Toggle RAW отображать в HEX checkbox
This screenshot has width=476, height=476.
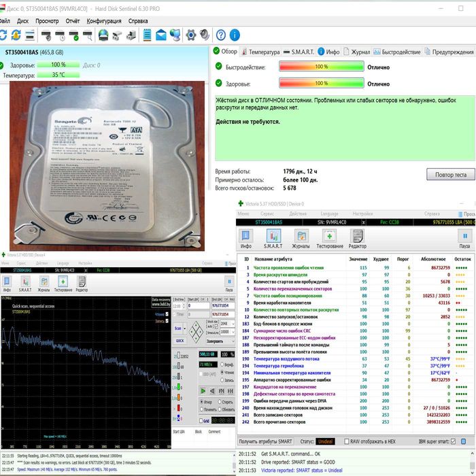347,441
